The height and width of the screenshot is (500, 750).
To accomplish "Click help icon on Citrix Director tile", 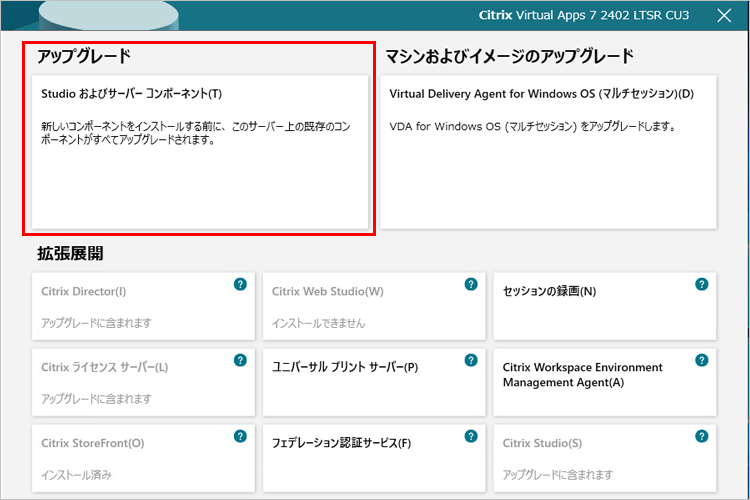I will (x=240, y=285).
